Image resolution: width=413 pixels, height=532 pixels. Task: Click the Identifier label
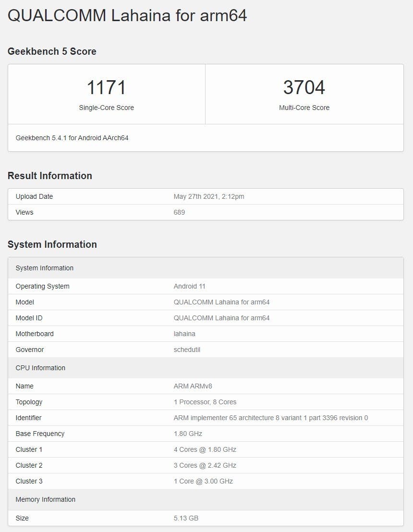[x=28, y=418]
